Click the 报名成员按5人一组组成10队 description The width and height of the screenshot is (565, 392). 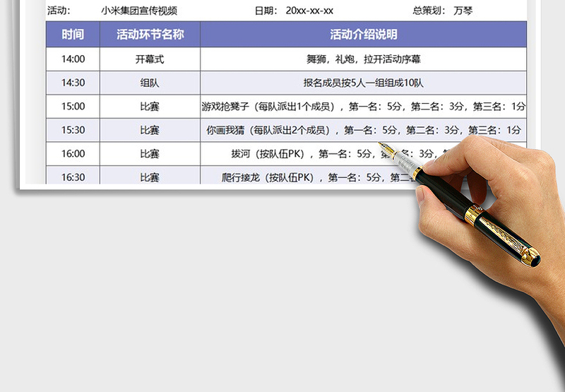tap(363, 83)
